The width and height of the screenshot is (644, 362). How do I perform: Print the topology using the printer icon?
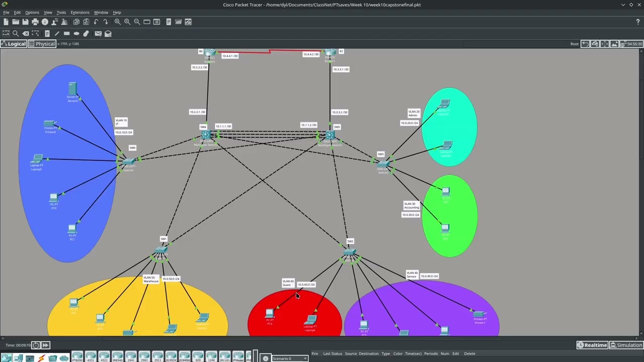(x=35, y=22)
